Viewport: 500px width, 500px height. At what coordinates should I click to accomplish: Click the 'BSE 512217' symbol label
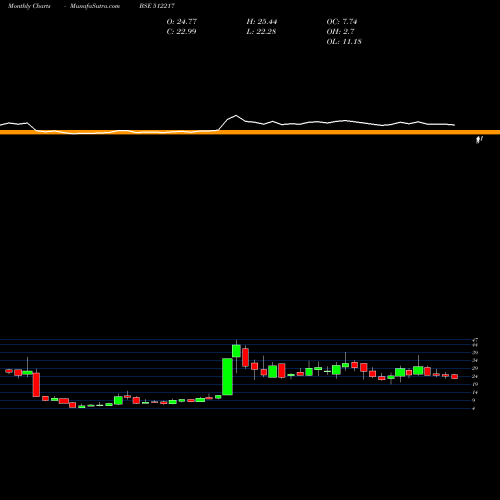click(x=157, y=6)
